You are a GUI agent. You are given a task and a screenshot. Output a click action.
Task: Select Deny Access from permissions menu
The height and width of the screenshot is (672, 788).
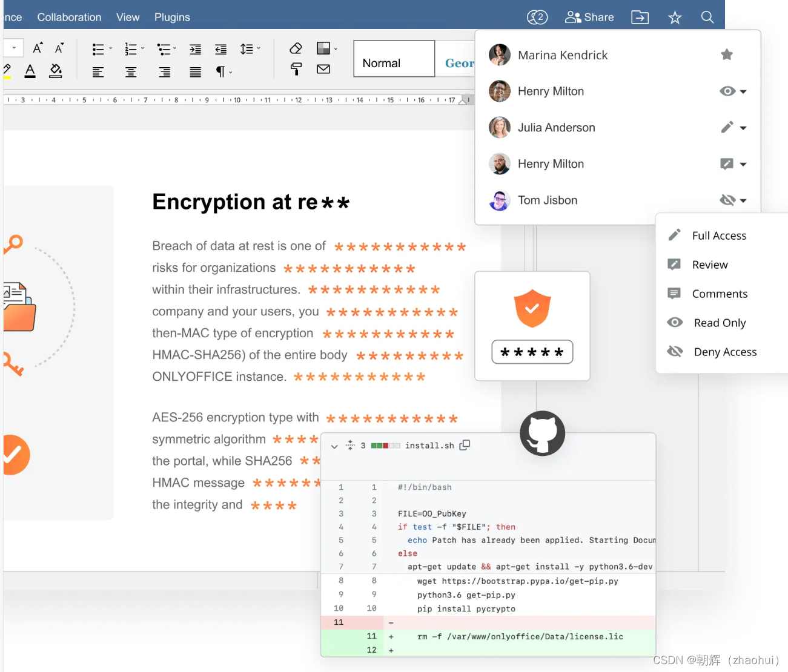[724, 352]
